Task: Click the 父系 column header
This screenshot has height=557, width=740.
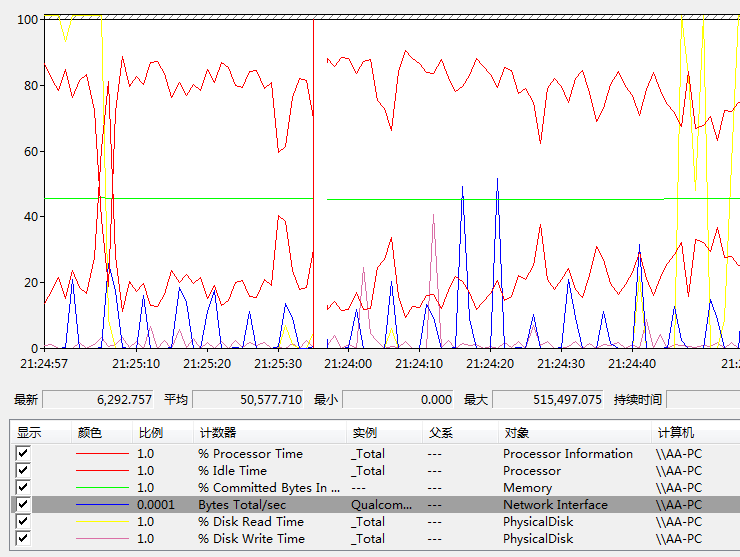Action: click(461, 432)
